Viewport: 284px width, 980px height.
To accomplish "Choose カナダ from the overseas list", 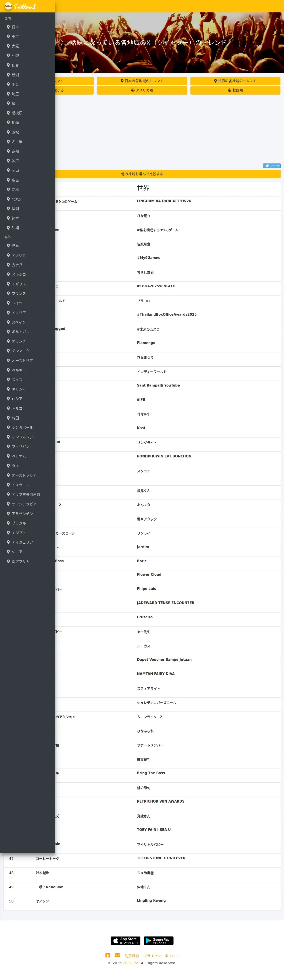I will (17, 265).
